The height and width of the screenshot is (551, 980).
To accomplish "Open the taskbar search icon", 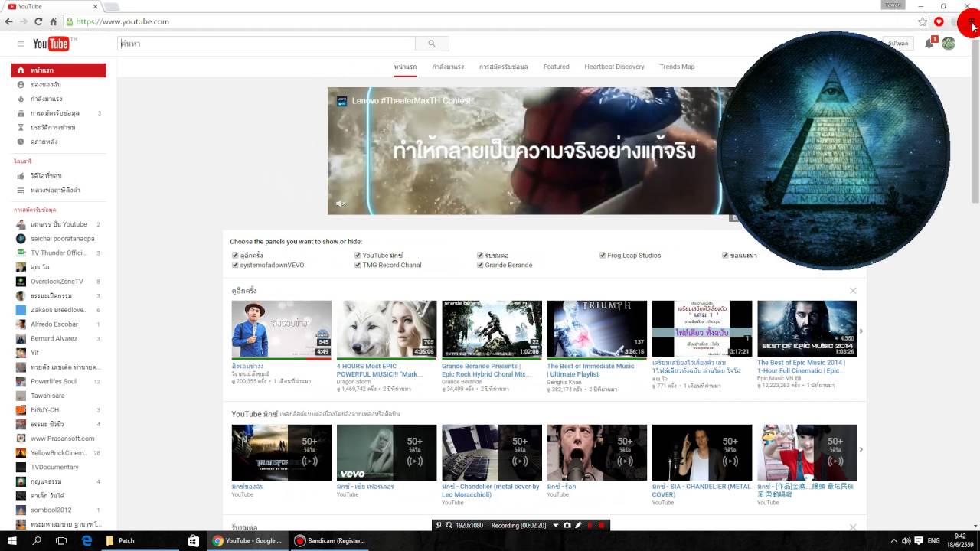I will (37, 540).
